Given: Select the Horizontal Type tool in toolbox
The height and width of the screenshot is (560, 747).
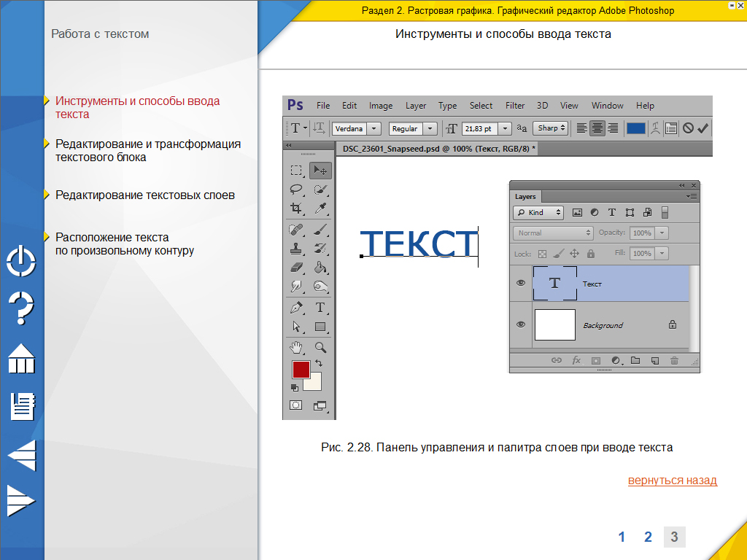Looking at the screenshot, I should coord(320,308).
